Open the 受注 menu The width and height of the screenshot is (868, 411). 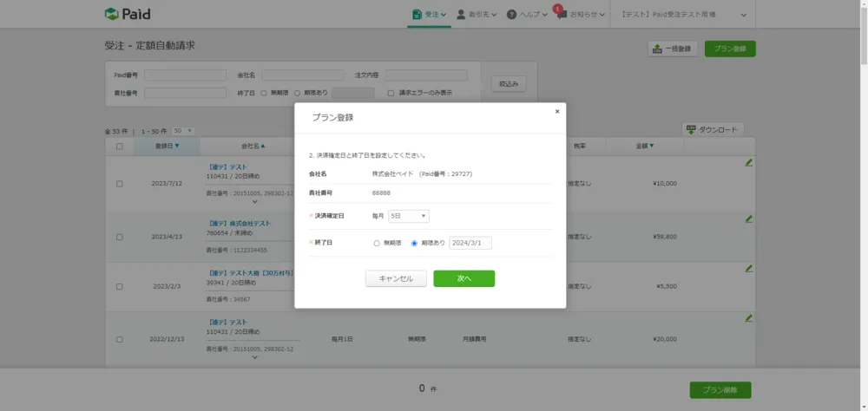tap(429, 15)
